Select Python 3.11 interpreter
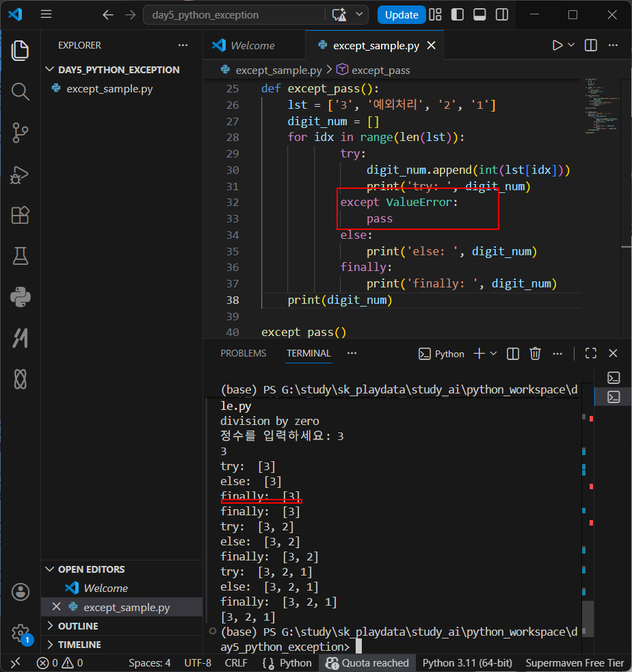Viewport: 632px width, 672px height. tap(467, 663)
